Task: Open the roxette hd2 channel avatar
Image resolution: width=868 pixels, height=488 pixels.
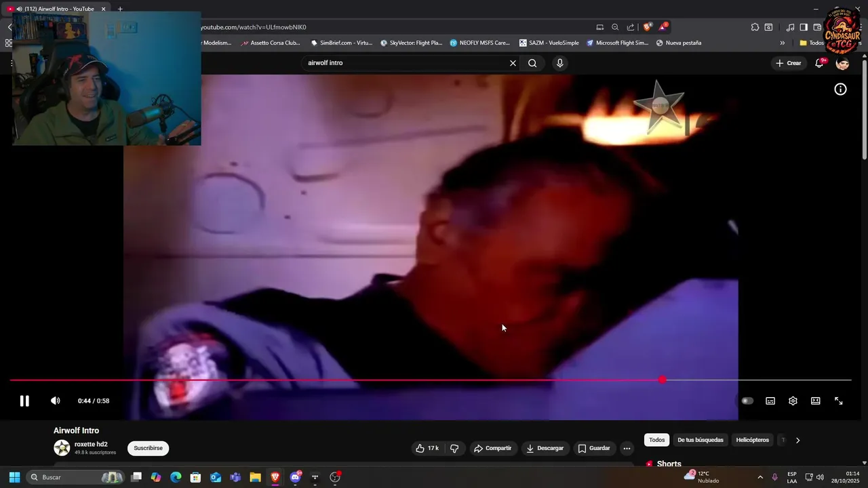Action: pyautogui.click(x=62, y=448)
